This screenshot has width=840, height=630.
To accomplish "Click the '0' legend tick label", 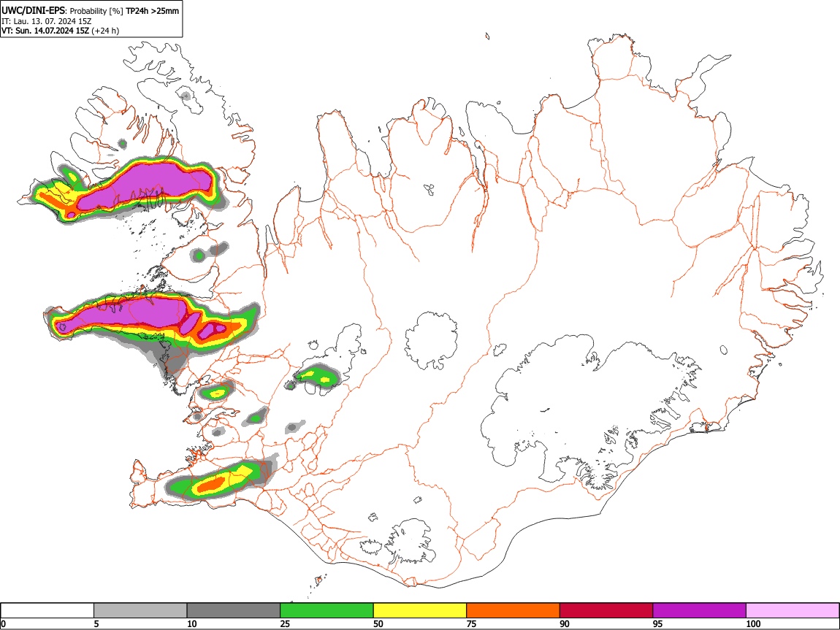I will click(x=4, y=623).
